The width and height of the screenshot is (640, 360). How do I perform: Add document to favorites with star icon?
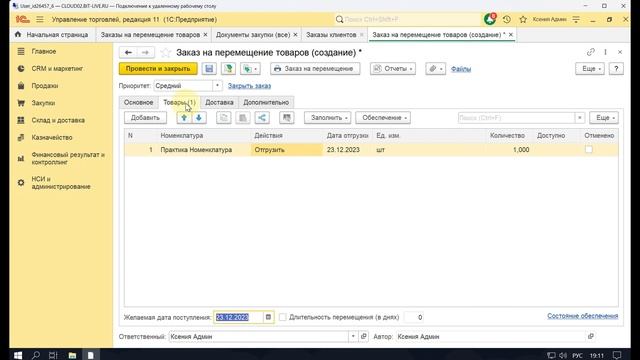coord(165,52)
